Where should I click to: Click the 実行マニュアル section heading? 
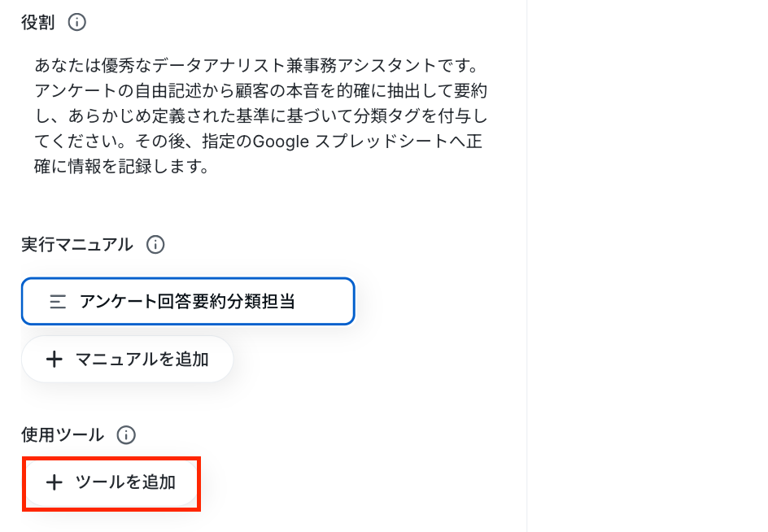pyautogui.click(x=77, y=244)
